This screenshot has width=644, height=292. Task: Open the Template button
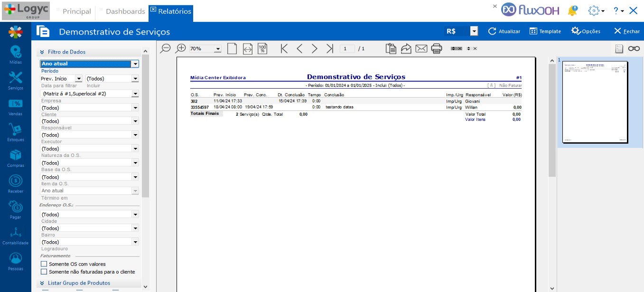click(x=545, y=31)
